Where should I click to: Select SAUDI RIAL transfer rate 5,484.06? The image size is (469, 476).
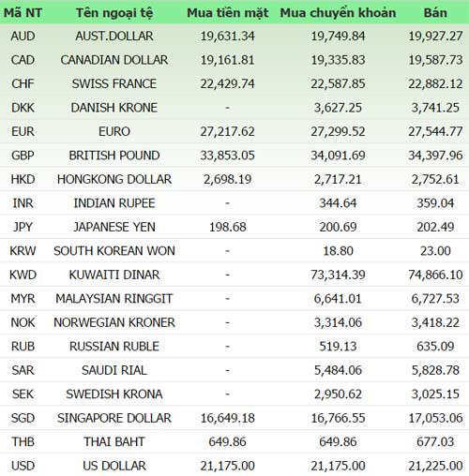pos(338,370)
